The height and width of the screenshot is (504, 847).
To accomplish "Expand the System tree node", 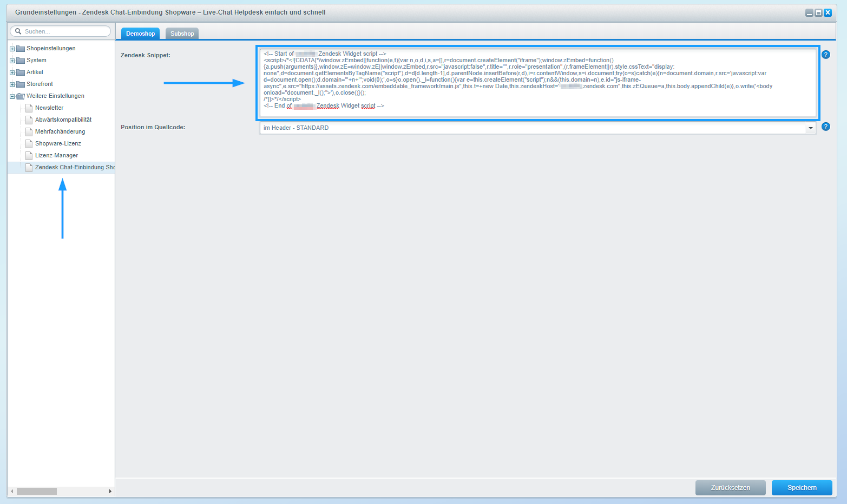I will click(12, 61).
